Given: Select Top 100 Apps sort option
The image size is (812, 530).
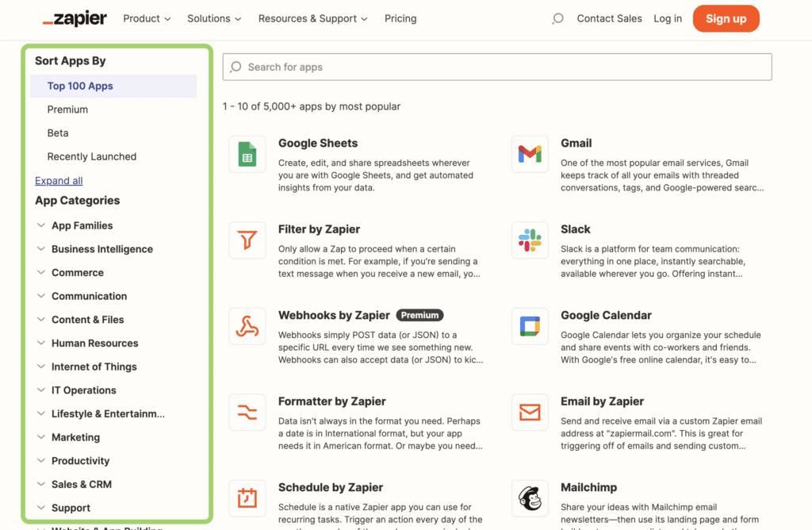Looking at the screenshot, I should pyautogui.click(x=113, y=86).
